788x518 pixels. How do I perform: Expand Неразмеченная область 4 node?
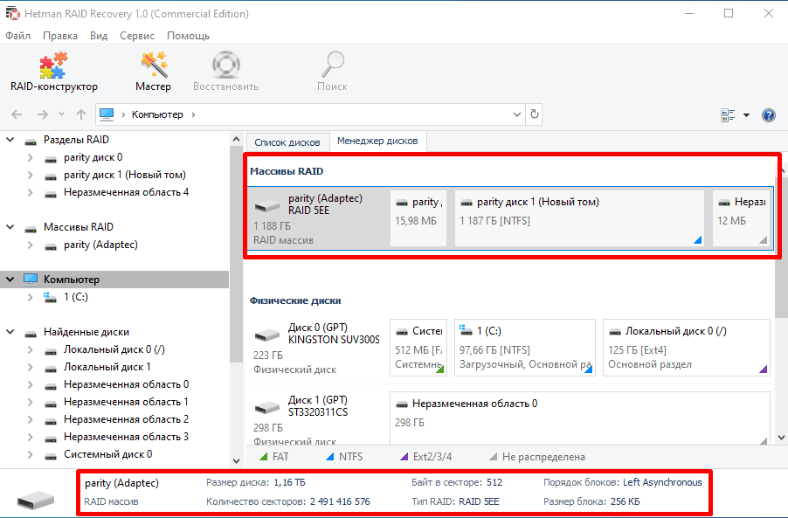[30, 192]
